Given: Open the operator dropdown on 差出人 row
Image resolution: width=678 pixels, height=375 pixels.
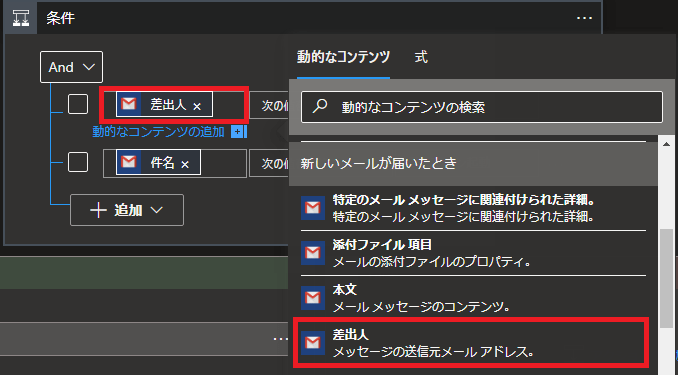Looking at the screenshot, I should pos(269,106).
